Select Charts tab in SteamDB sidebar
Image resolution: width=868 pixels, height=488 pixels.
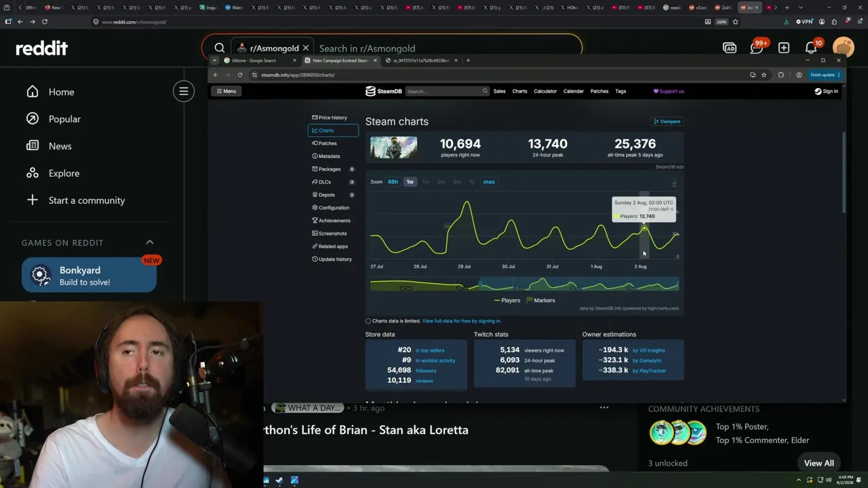click(x=333, y=130)
